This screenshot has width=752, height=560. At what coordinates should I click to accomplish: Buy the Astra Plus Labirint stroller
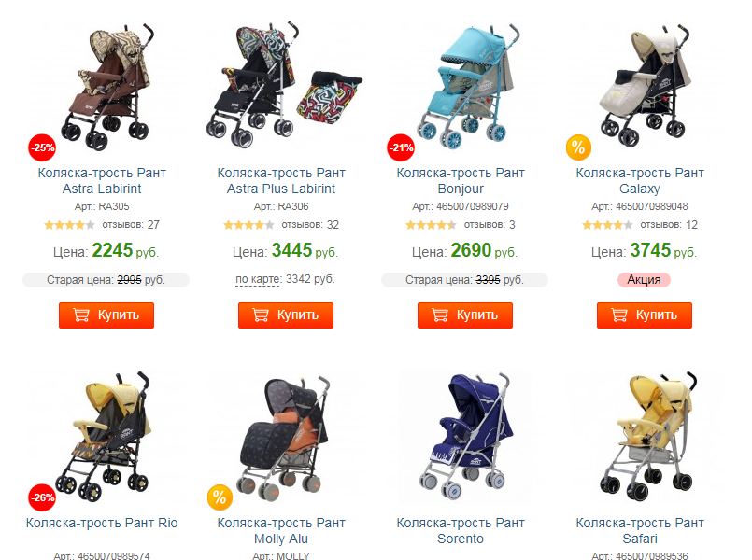(x=286, y=315)
